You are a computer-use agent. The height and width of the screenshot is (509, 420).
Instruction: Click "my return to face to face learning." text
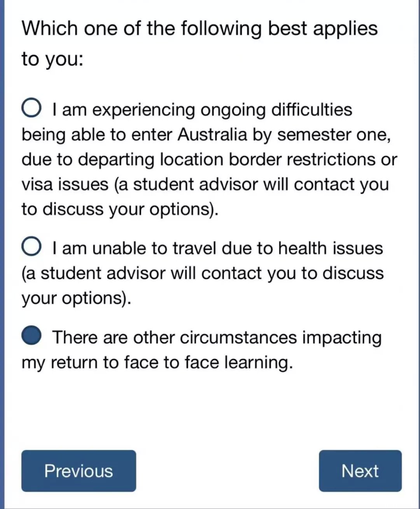[157, 362]
